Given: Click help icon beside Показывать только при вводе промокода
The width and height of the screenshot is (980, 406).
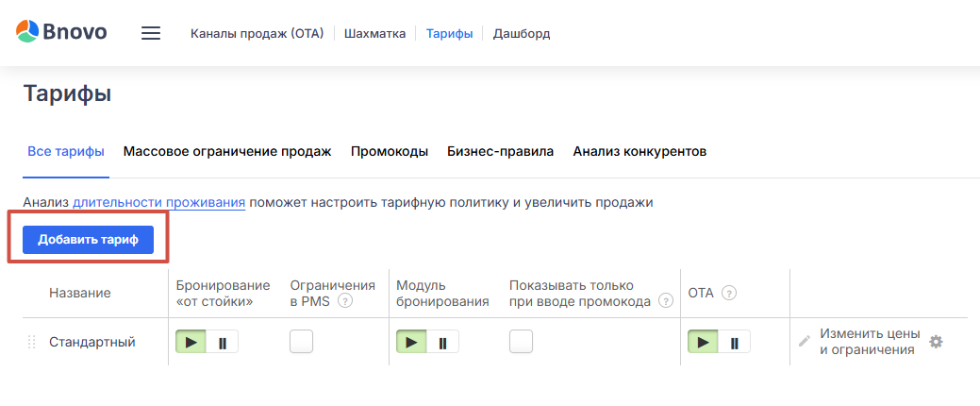Looking at the screenshot, I should point(667,301).
